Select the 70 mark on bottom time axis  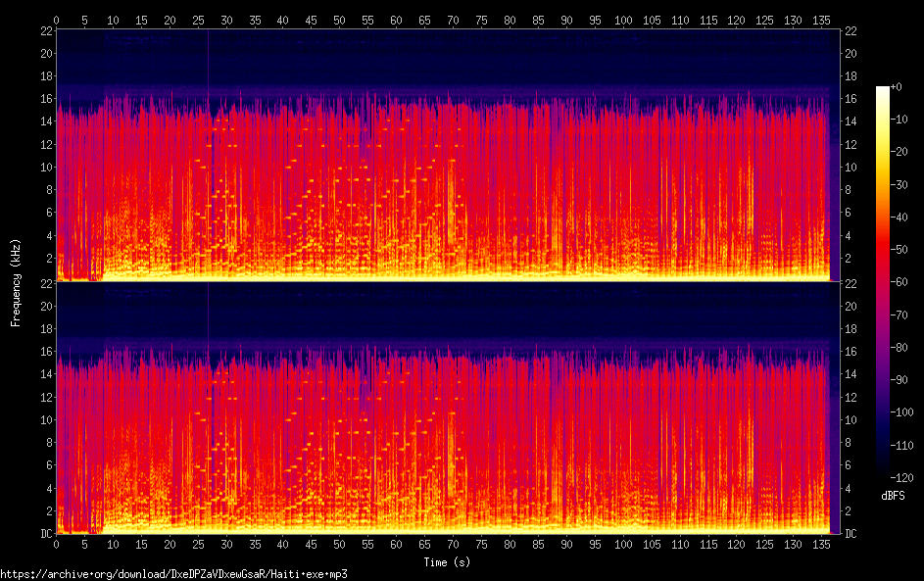(453, 544)
